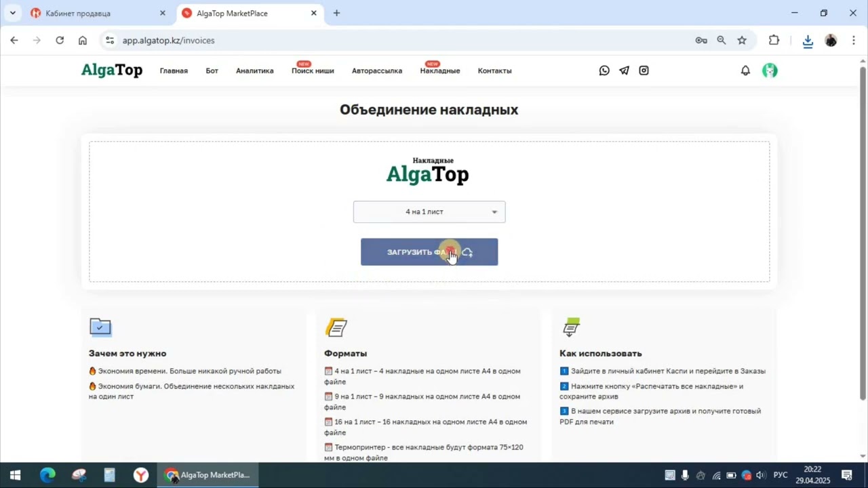Open Chrome tab search chevron
Image resolution: width=868 pixels, height=488 pixels.
coord(12,13)
